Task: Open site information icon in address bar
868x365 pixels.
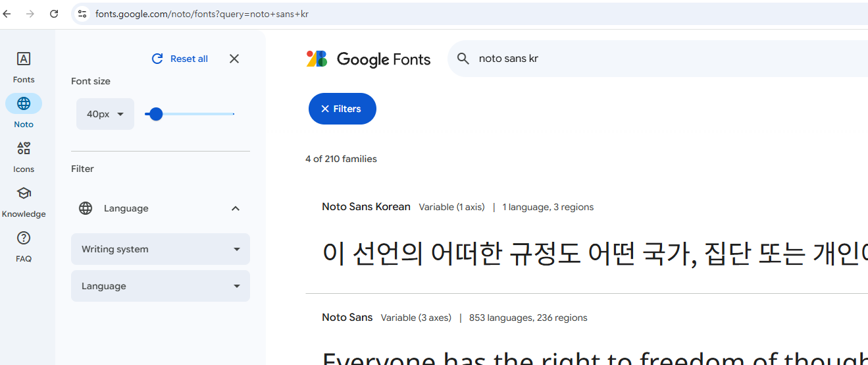Action: pos(82,14)
